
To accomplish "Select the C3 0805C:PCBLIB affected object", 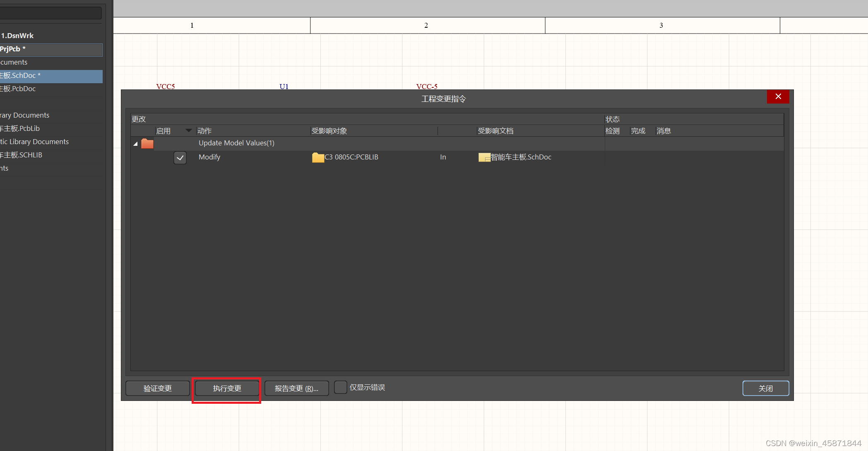I will coord(351,157).
